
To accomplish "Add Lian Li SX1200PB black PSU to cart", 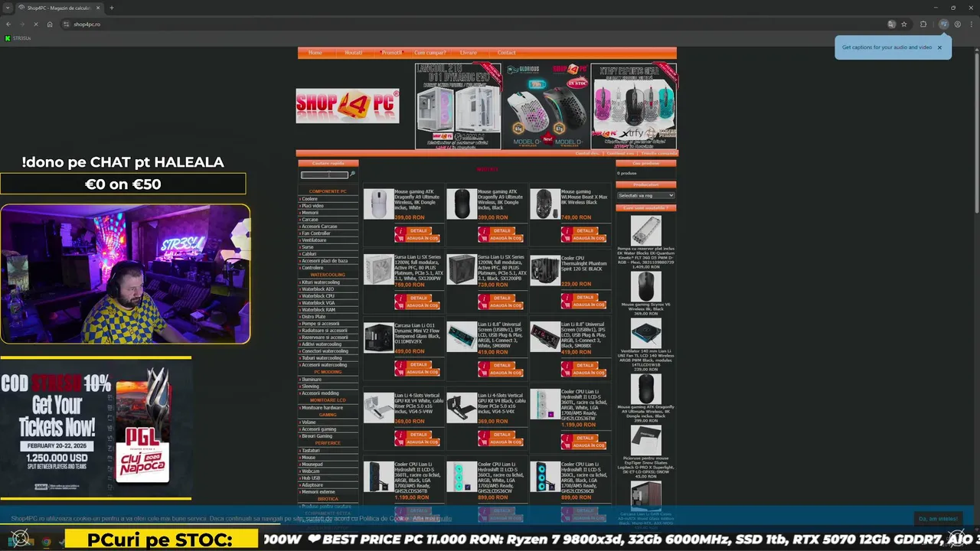I will point(501,305).
